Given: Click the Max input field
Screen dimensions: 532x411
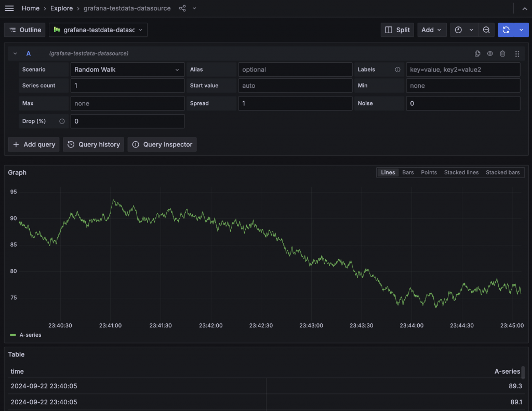Looking at the screenshot, I should pyautogui.click(x=128, y=103).
